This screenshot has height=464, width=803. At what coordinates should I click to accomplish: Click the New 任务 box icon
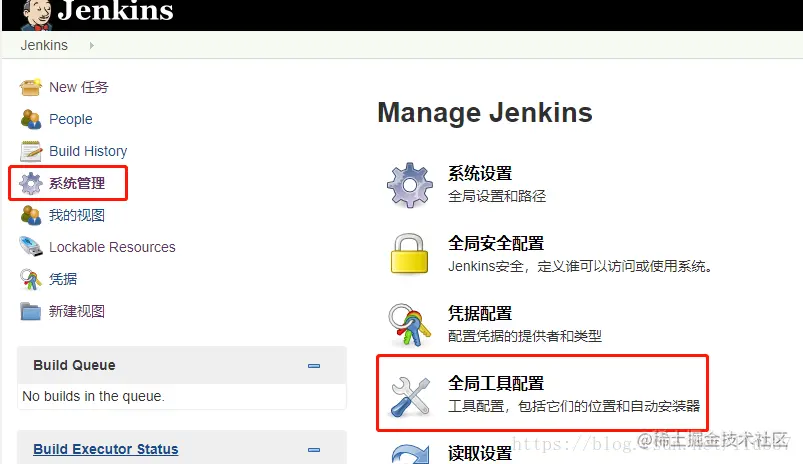(x=30, y=88)
